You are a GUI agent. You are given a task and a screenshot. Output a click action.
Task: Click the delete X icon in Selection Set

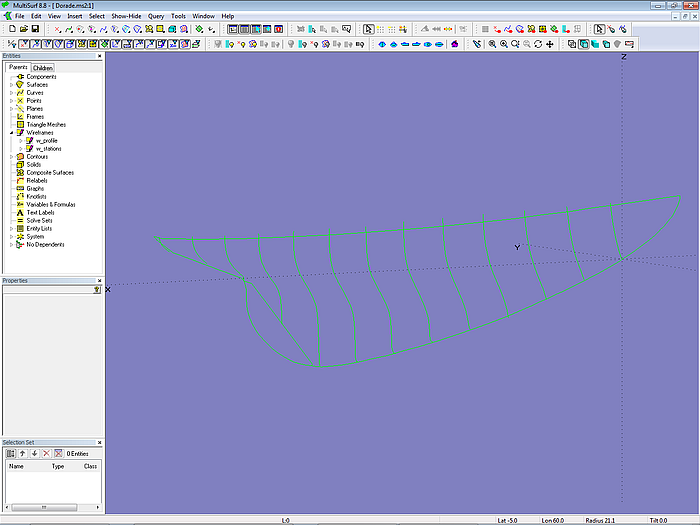pyautogui.click(x=46, y=453)
